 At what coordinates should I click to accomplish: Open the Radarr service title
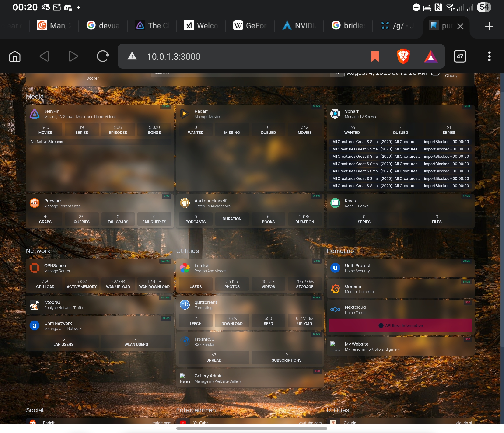(x=201, y=111)
